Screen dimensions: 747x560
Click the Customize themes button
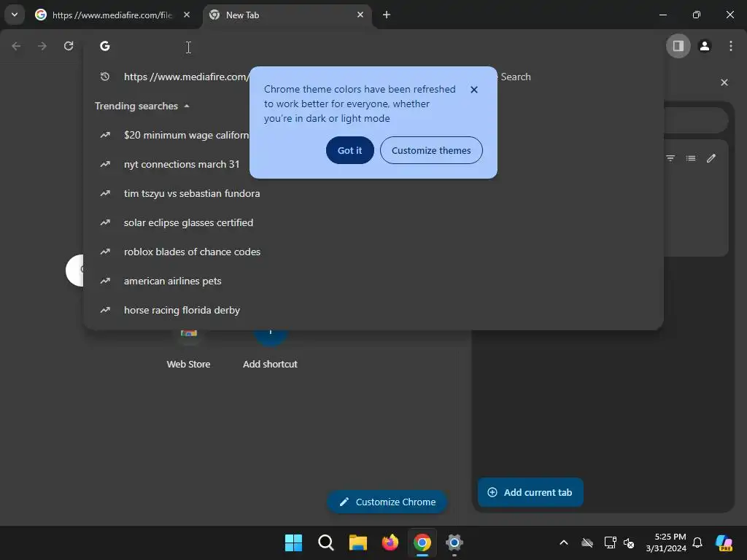point(431,150)
